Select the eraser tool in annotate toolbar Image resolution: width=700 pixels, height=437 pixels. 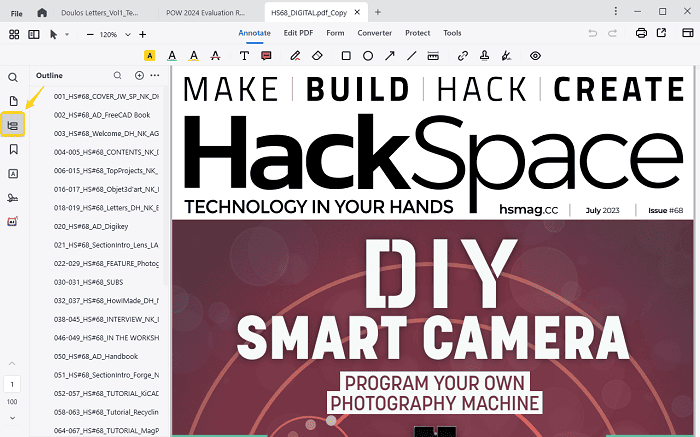[x=318, y=56]
